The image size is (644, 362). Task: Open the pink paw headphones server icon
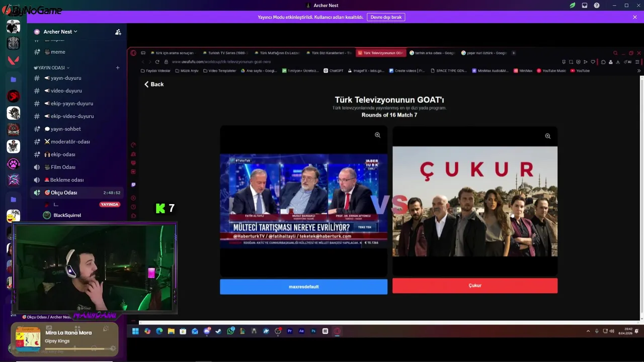point(14,163)
